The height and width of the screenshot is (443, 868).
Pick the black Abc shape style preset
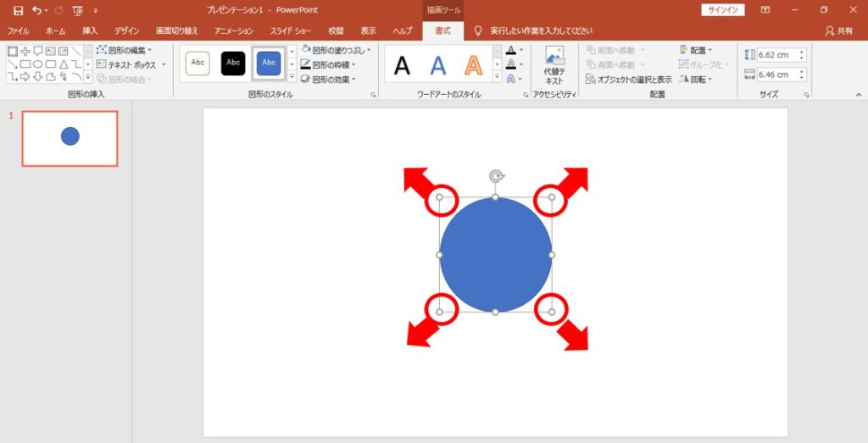[x=233, y=63]
